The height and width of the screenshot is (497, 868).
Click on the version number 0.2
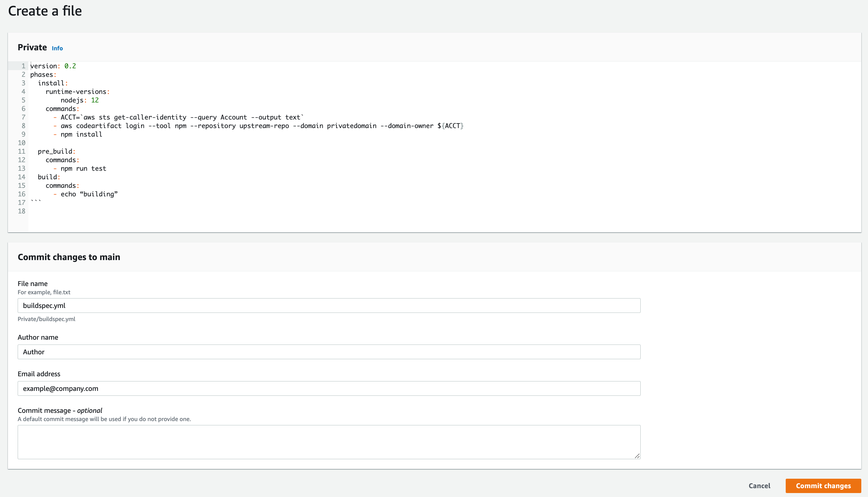tap(70, 66)
